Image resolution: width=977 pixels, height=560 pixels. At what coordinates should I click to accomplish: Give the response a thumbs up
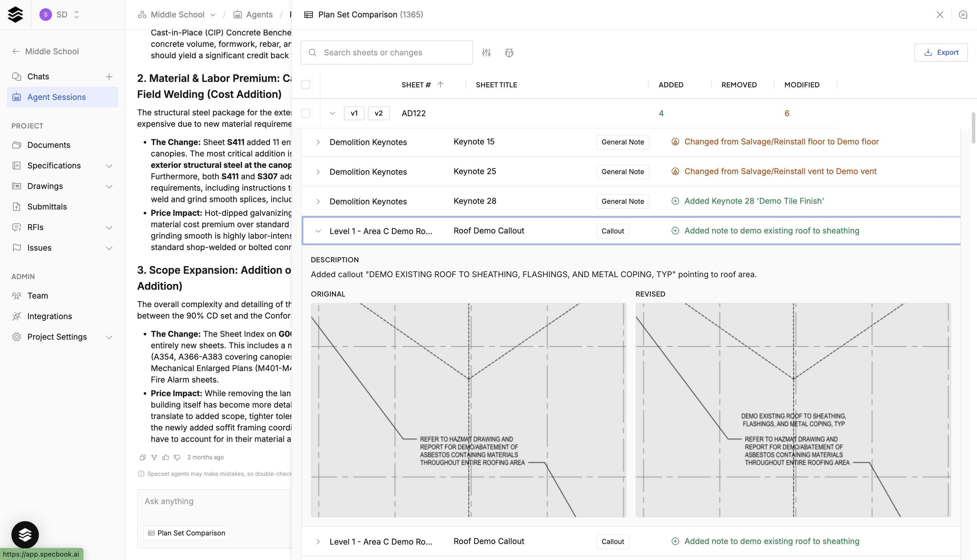tap(165, 457)
